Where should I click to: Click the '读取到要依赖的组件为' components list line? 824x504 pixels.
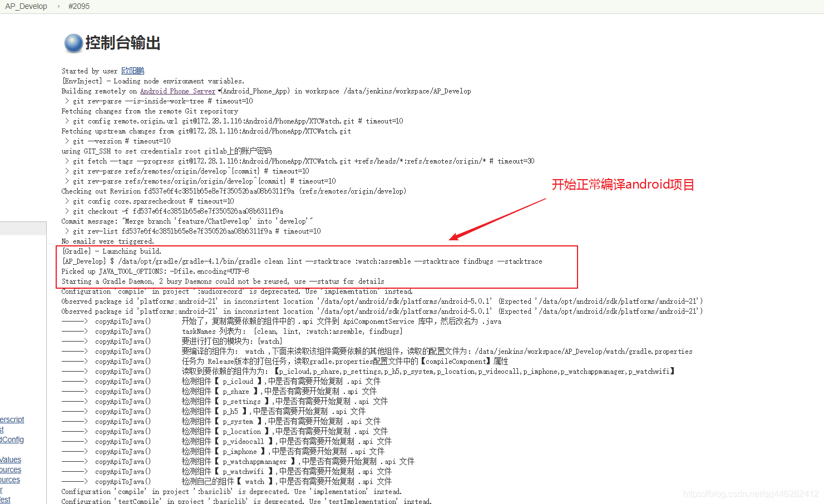coord(368,372)
